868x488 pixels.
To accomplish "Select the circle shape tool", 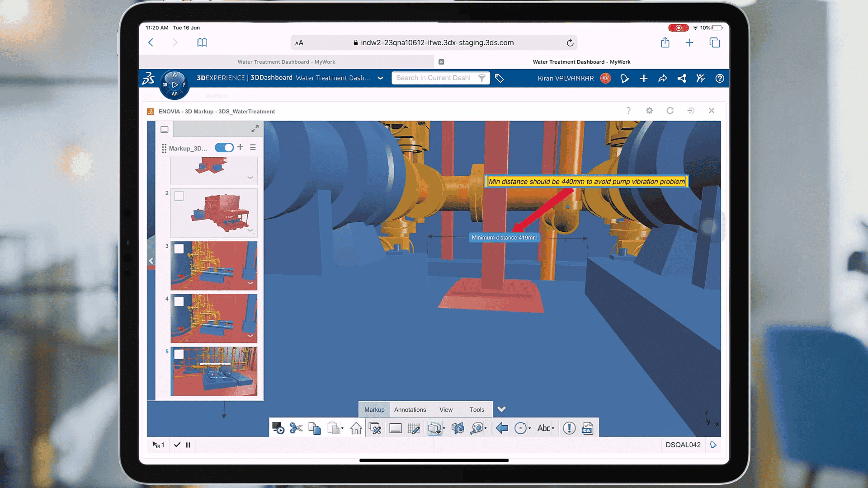I will tap(520, 428).
